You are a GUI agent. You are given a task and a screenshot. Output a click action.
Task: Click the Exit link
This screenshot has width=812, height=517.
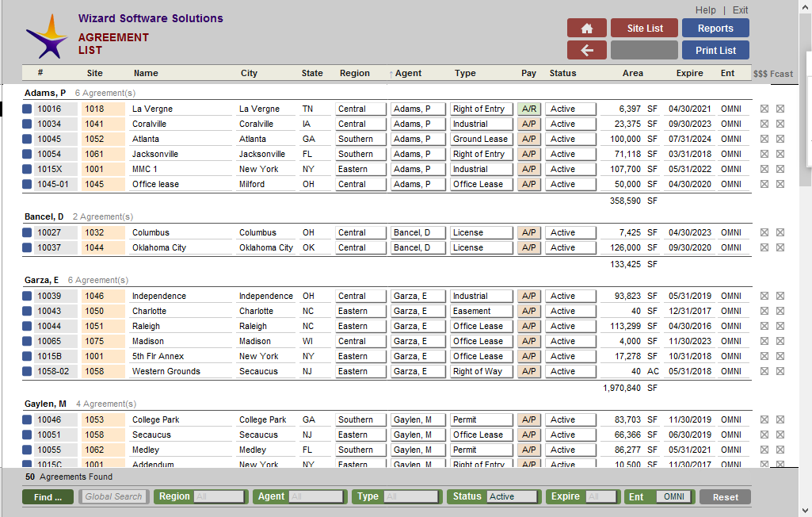pyautogui.click(x=740, y=10)
